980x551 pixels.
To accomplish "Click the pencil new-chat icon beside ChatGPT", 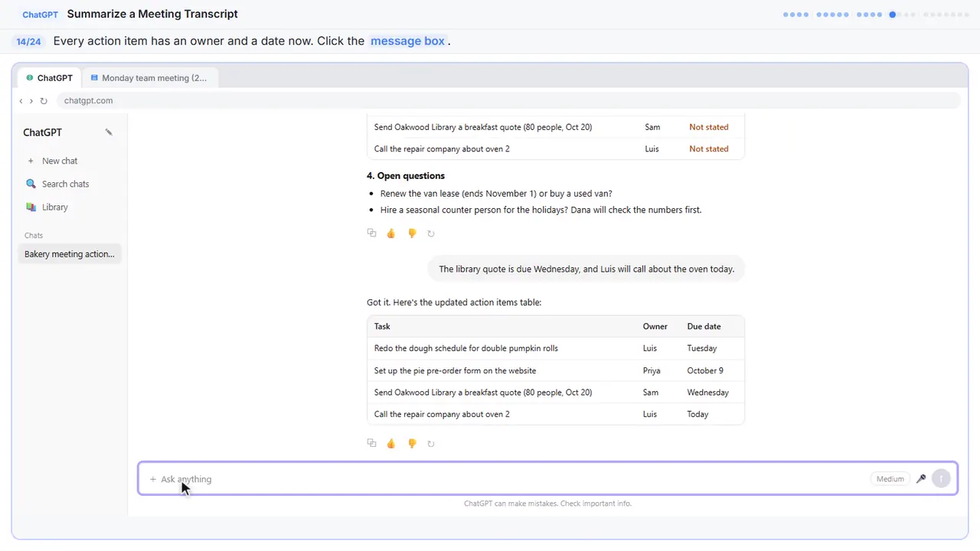I will pyautogui.click(x=109, y=132).
